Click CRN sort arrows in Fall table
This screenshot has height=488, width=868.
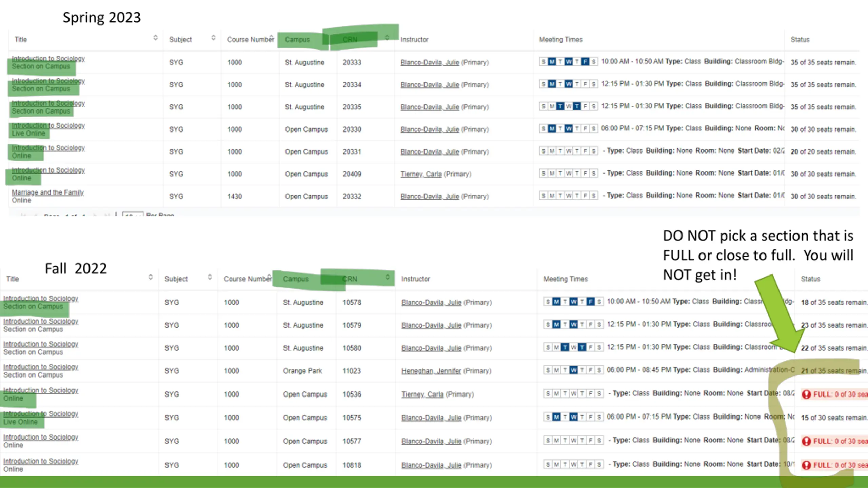[387, 277]
